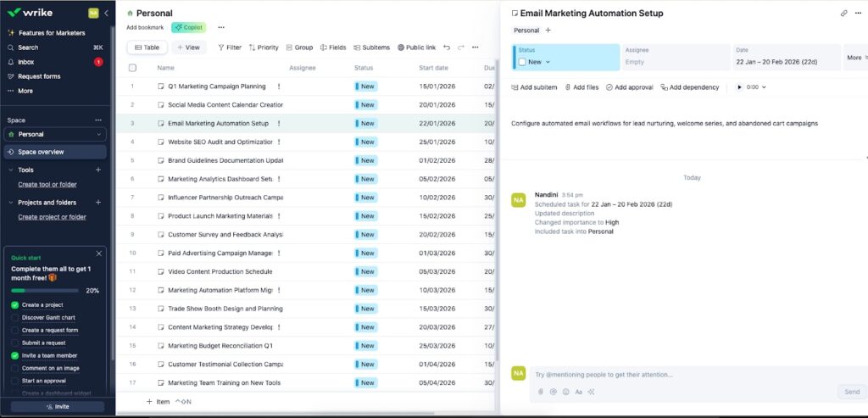Open the Filter options
Screen dimensions: 868x418
[230, 47]
